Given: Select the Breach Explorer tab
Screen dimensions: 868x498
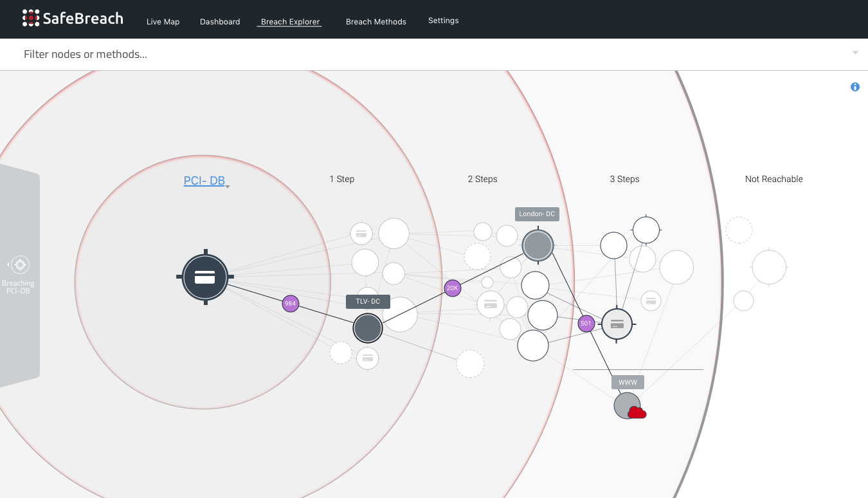Looking at the screenshot, I should 290,22.
